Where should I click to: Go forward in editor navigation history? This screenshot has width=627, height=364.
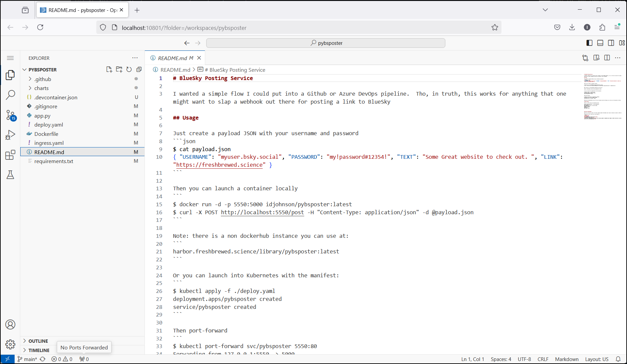click(x=198, y=43)
